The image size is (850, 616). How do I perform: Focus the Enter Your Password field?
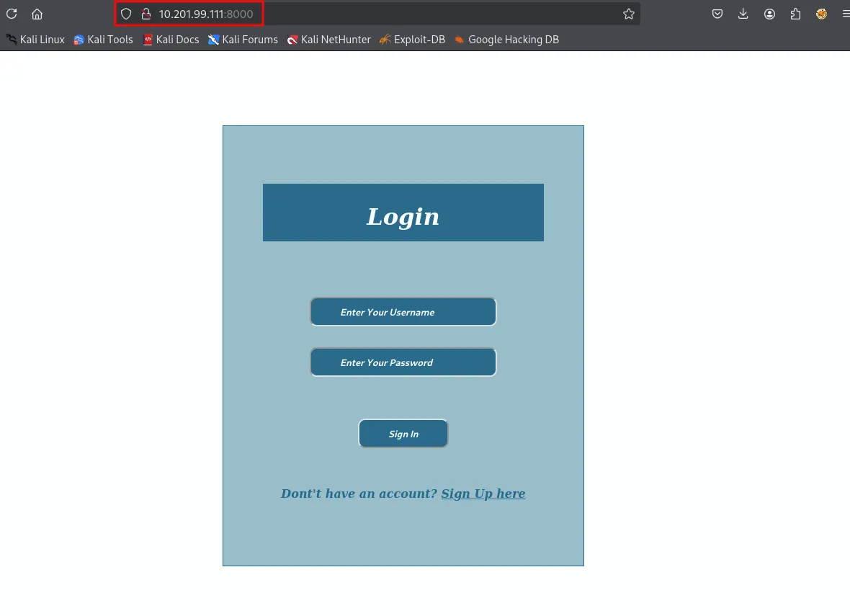pos(403,362)
